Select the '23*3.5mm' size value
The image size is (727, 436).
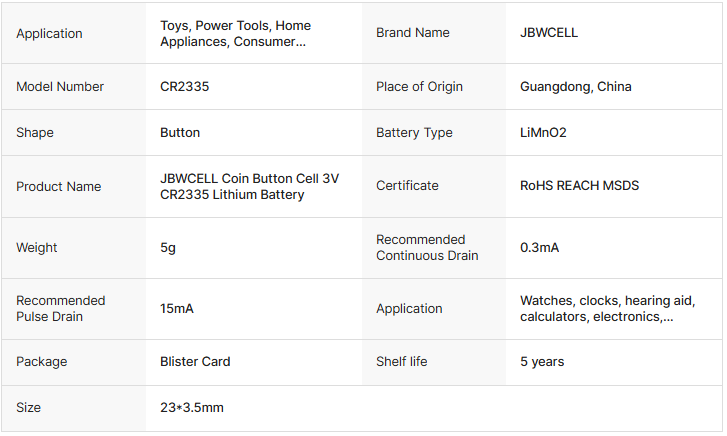pyautogui.click(x=192, y=408)
